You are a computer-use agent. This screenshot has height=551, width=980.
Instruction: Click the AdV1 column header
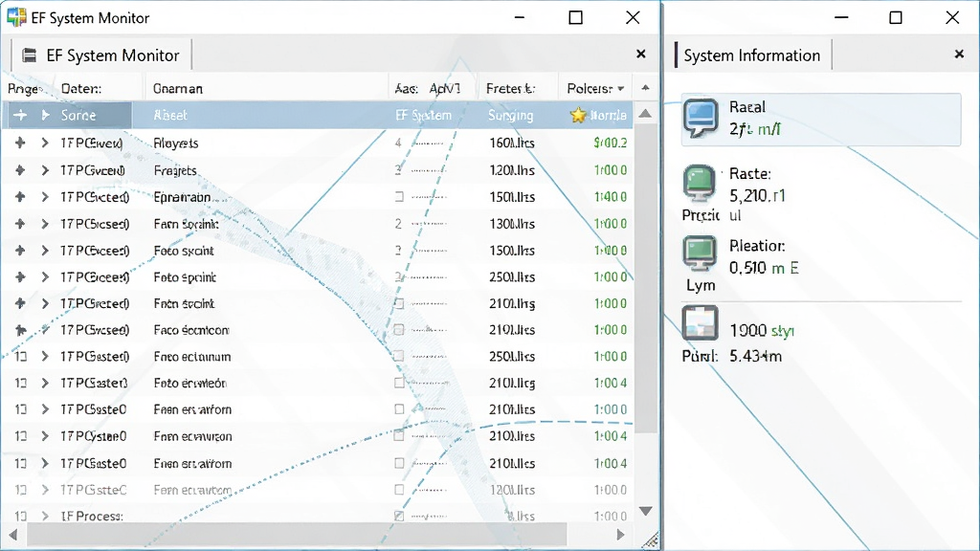(445, 89)
